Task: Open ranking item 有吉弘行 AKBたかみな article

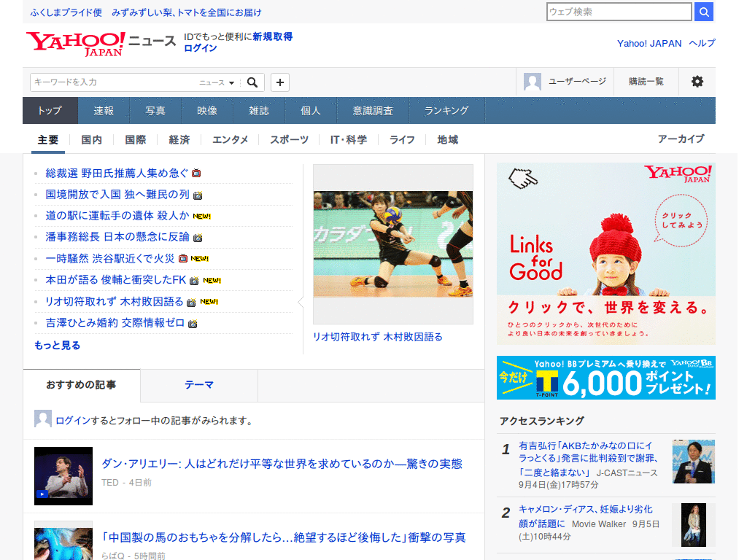Action: pos(589,459)
